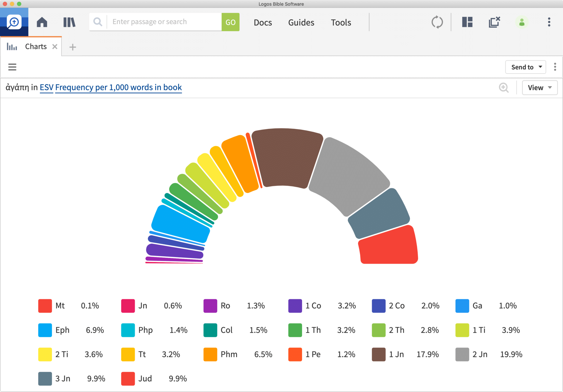
Task: Add a new tab with plus
Action: [73, 47]
